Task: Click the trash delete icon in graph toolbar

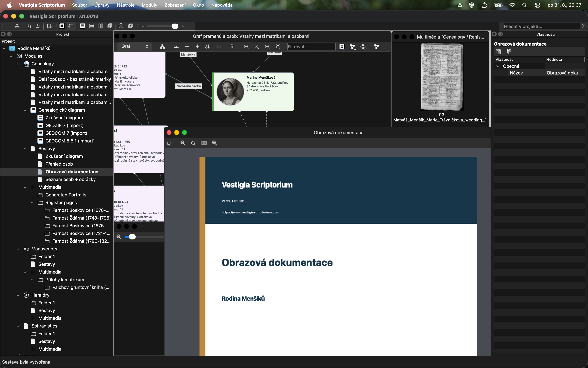Action: (x=232, y=47)
